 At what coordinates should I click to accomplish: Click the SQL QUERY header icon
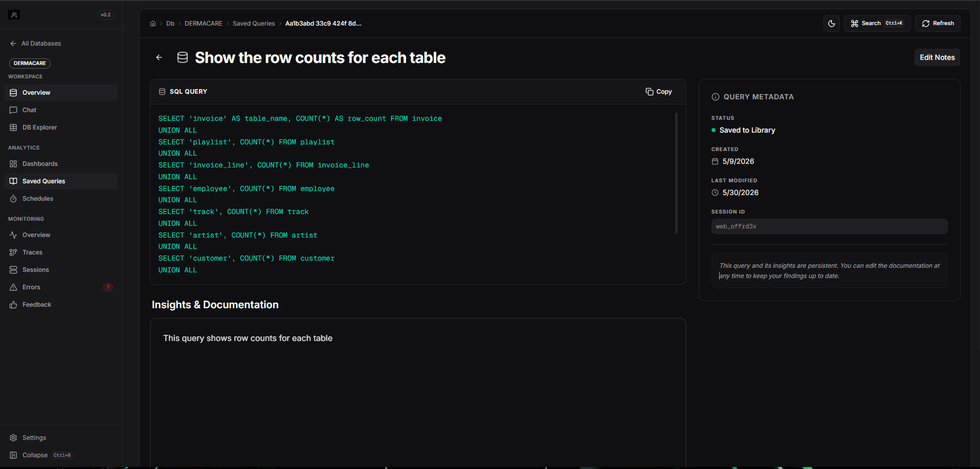click(x=162, y=92)
